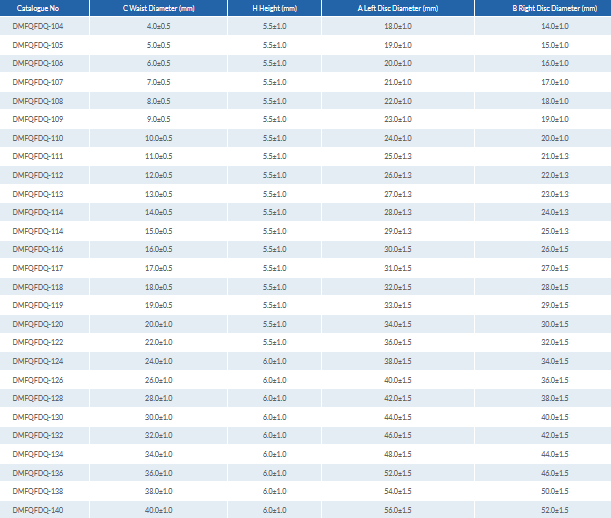Image resolution: width=611 pixels, height=518 pixels.
Task: Click the A Left Disc Diameter header
Action: point(398,8)
